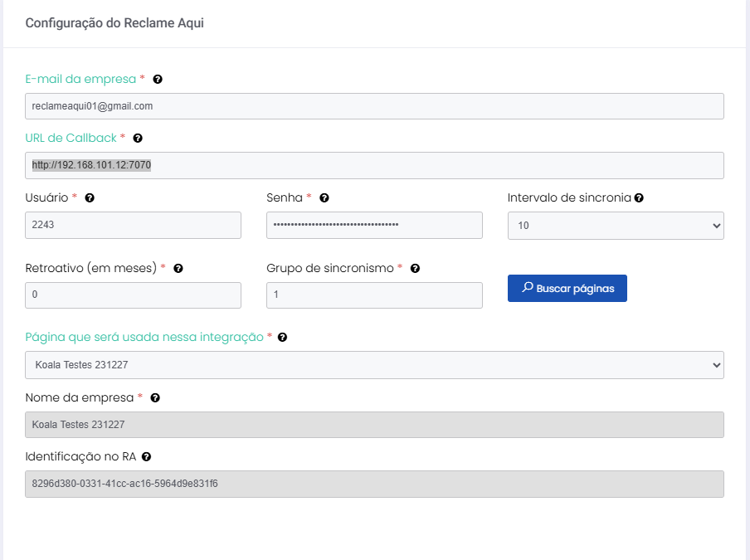
Task: Click into the URL de Callback field
Action: [374, 165]
